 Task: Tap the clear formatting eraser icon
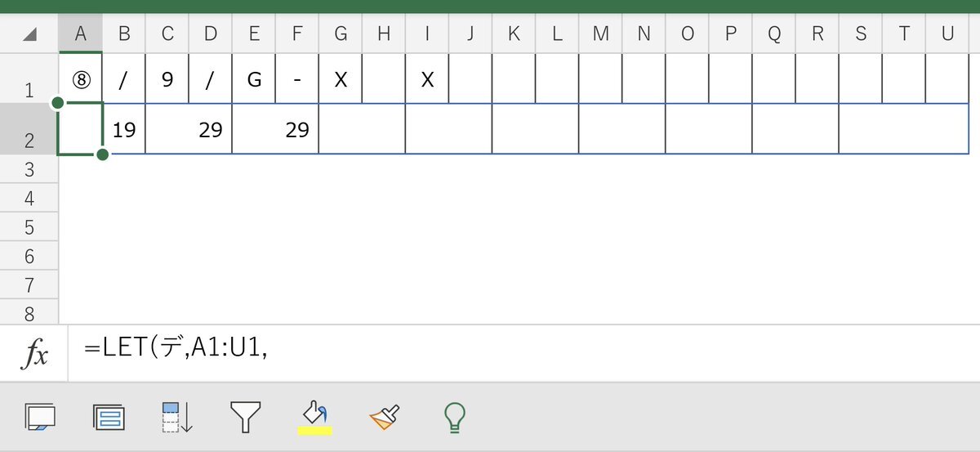(384, 418)
